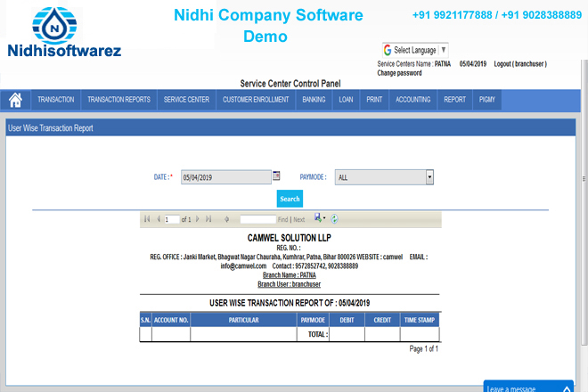Click the vertical page scrollbar
Screen dimensions: 588x392
(584, 202)
